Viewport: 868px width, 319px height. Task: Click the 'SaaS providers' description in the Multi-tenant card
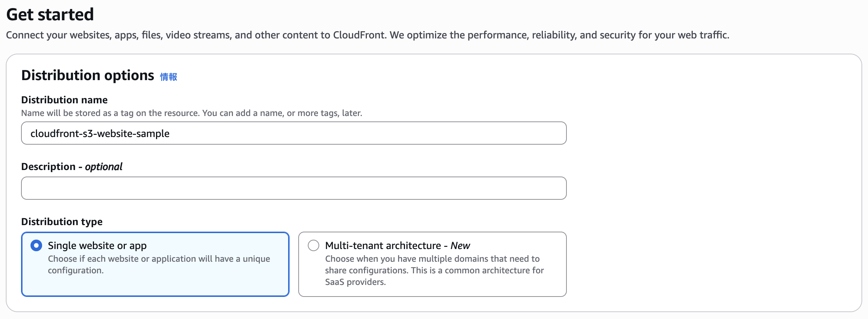(x=434, y=270)
